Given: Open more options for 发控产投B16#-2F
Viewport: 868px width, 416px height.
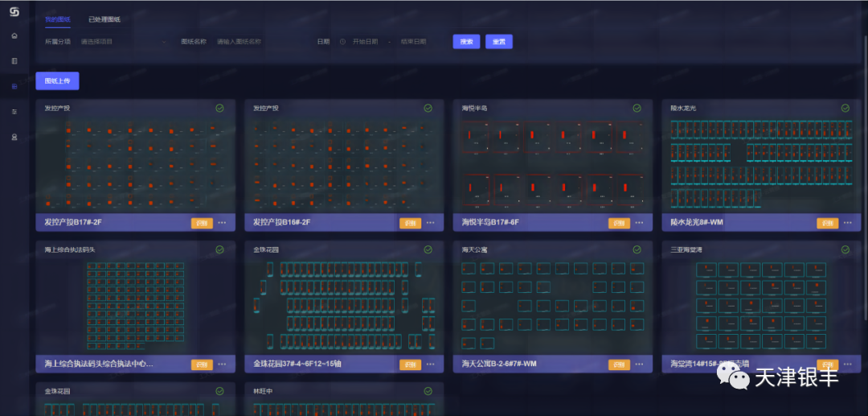Looking at the screenshot, I should [x=431, y=223].
